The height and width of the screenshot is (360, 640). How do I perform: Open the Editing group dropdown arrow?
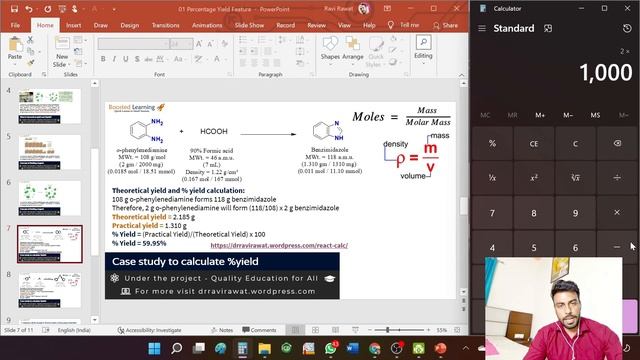(x=423, y=64)
